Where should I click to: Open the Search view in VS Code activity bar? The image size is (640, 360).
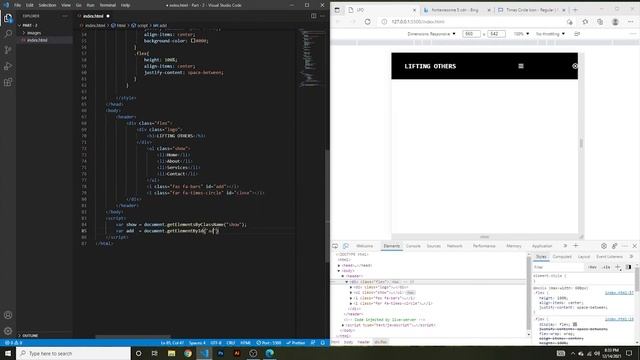(x=8, y=34)
